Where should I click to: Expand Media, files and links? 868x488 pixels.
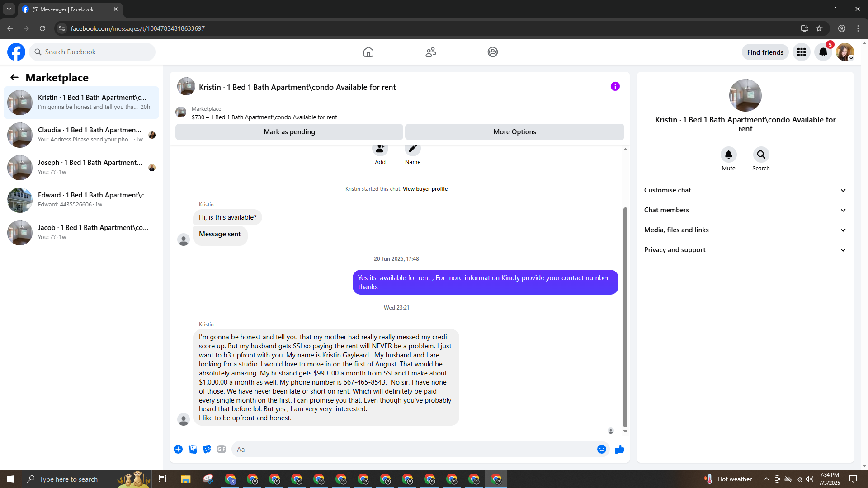point(745,230)
